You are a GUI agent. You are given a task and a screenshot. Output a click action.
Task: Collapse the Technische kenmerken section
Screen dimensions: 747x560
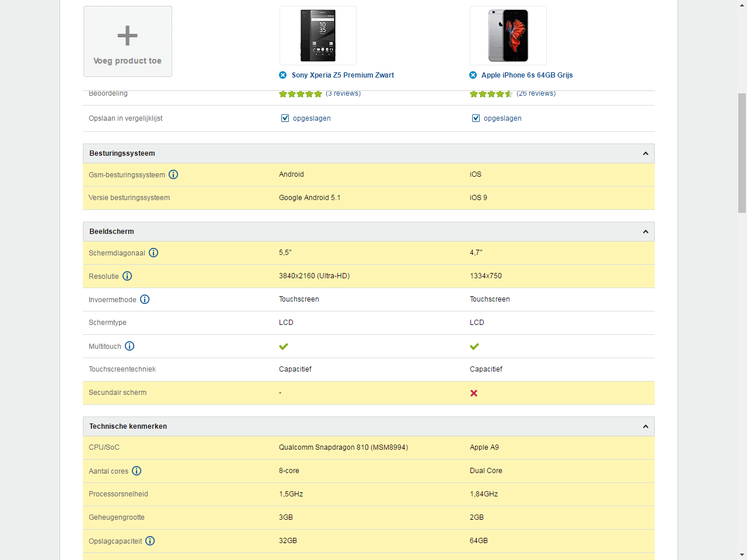[645, 426]
